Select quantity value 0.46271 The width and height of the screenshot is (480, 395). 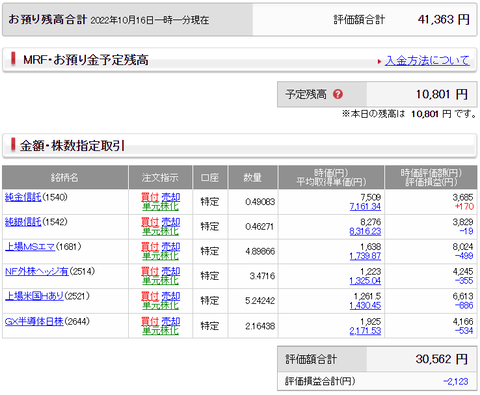pyautogui.click(x=260, y=226)
